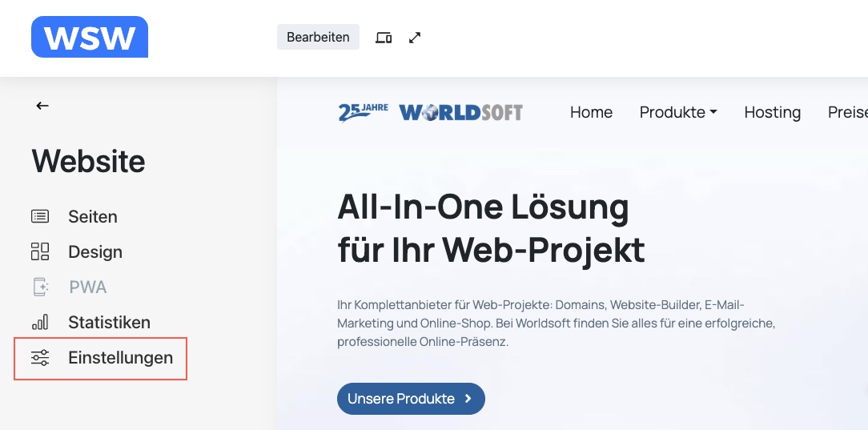Open the responsive device preview icon

pyautogui.click(x=384, y=38)
